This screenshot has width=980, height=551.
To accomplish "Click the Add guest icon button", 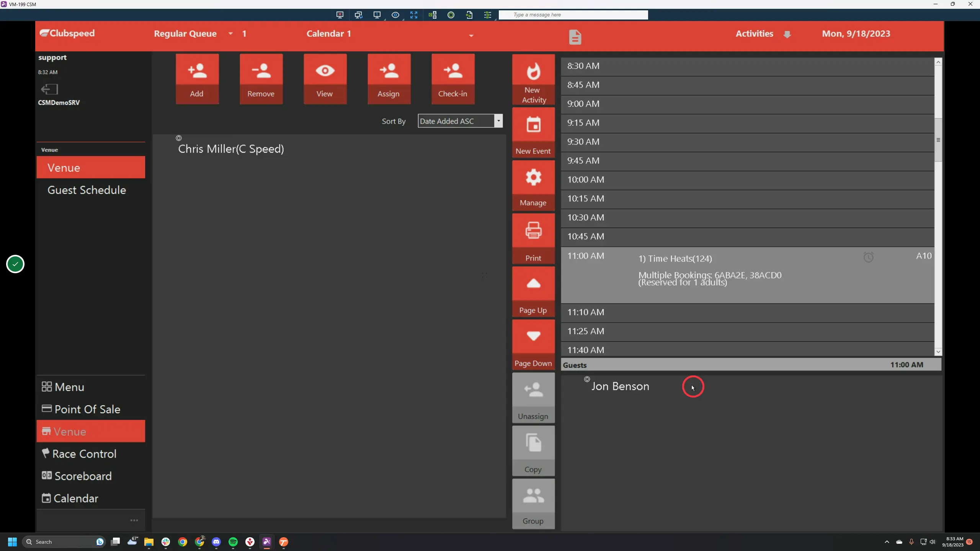I will click(197, 79).
